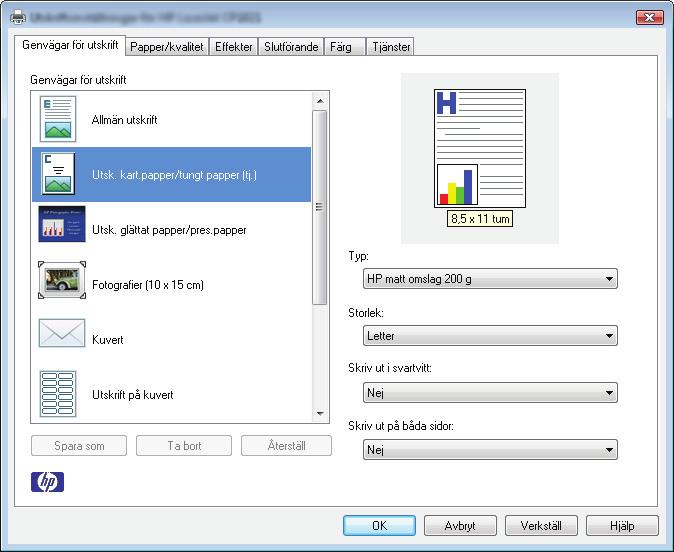
Task: Click the Spara som button
Action: [79, 446]
